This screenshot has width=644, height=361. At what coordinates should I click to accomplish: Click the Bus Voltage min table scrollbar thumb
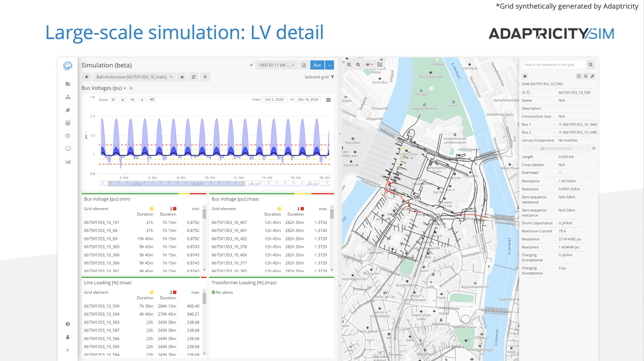click(x=204, y=214)
